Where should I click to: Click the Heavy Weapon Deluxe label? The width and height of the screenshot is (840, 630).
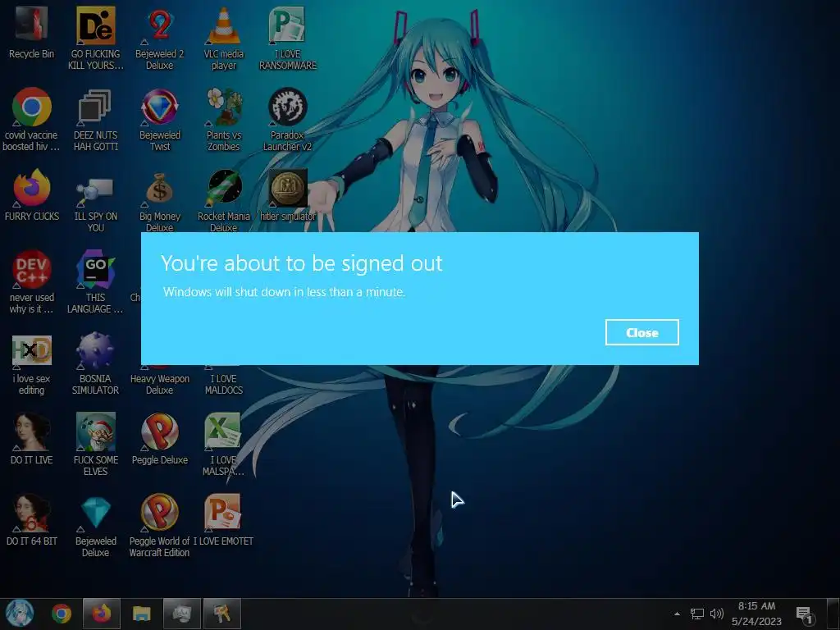point(160,384)
